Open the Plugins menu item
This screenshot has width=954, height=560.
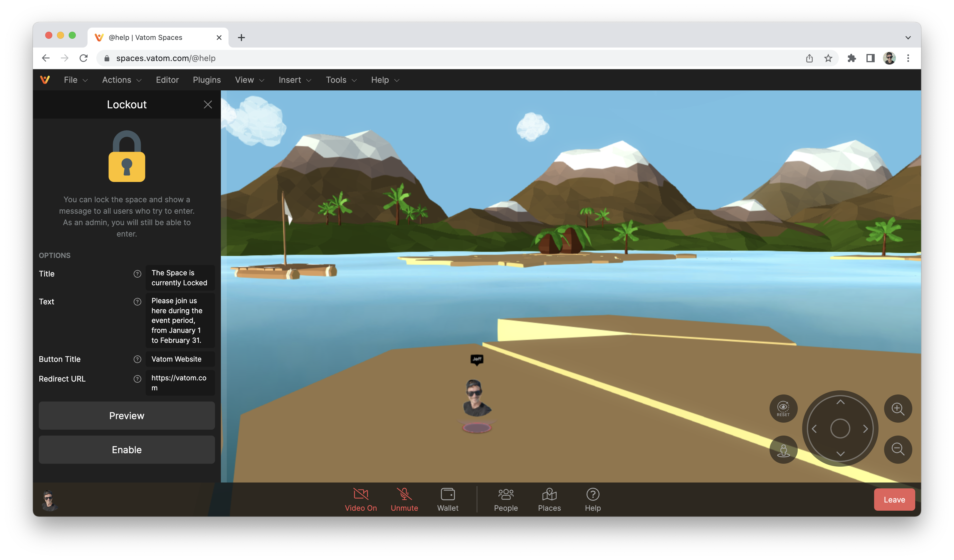[x=207, y=80]
